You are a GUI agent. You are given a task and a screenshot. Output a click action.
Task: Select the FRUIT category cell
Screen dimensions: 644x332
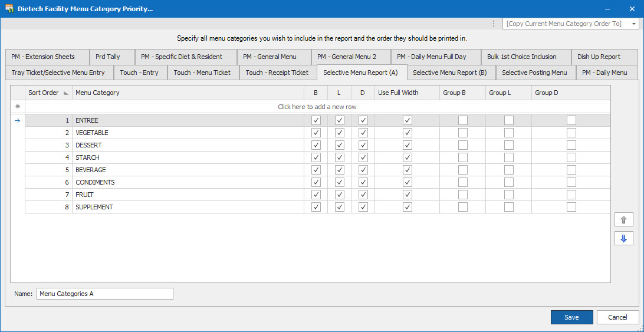click(188, 195)
